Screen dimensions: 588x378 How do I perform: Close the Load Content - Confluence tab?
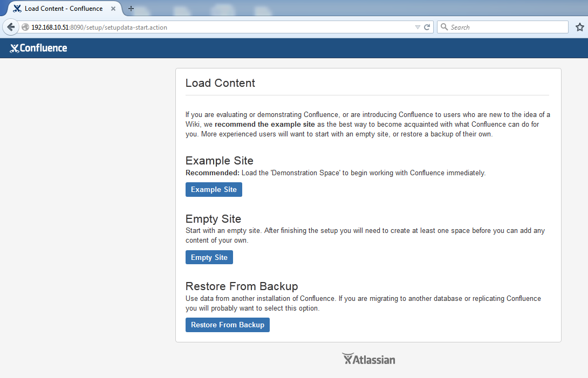click(113, 9)
